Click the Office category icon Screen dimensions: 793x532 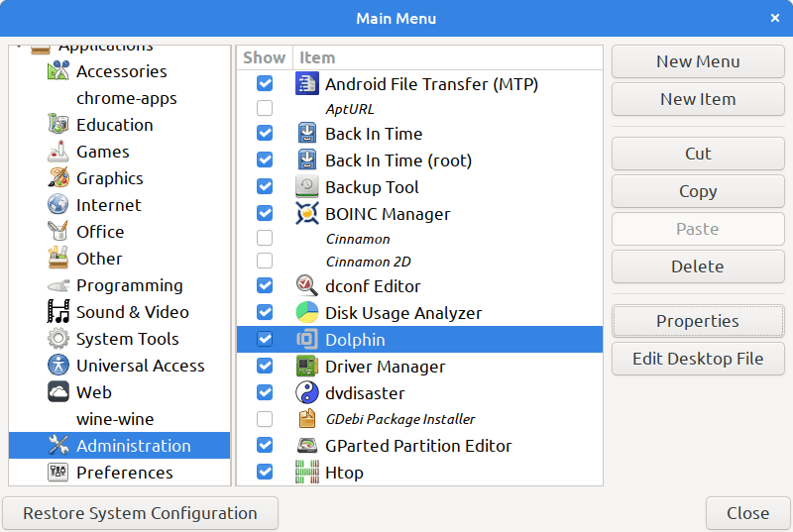[58, 232]
